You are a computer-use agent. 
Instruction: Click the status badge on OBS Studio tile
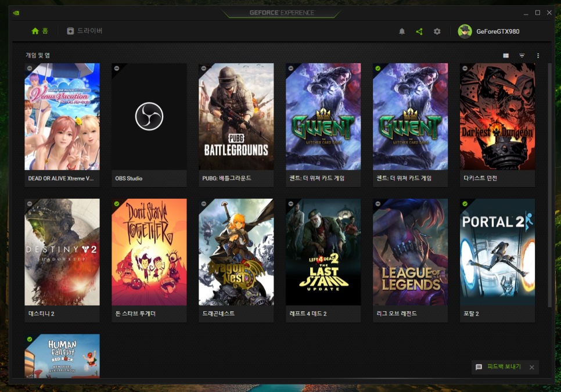coord(117,68)
